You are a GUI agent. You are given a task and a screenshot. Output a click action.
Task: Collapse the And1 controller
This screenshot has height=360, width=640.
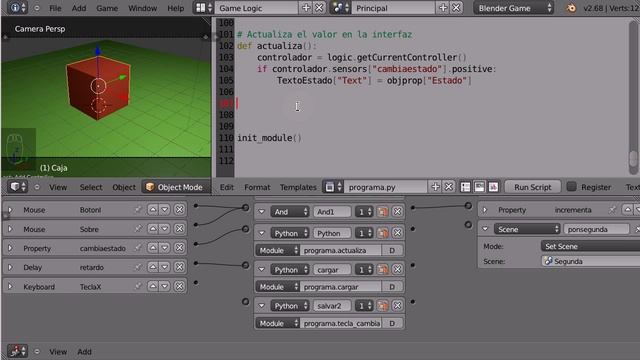coord(262,212)
